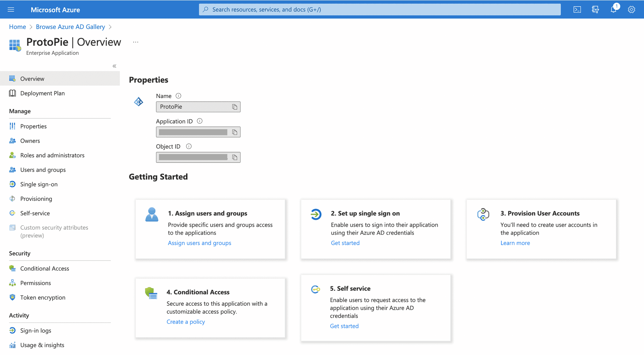Click Create a policy under Conditional Access

point(186,321)
